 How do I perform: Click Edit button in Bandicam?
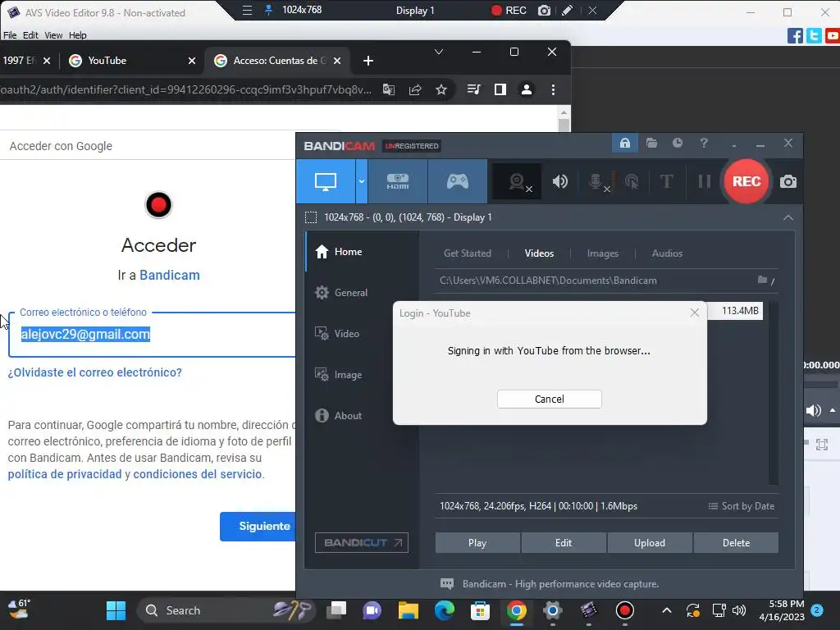point(564,543)
